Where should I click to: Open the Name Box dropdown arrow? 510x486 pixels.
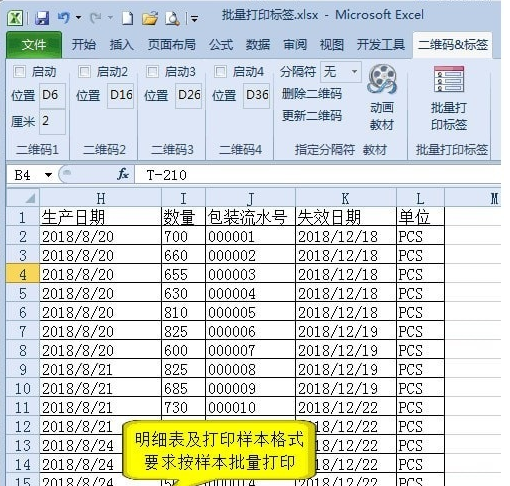point(49,175)
